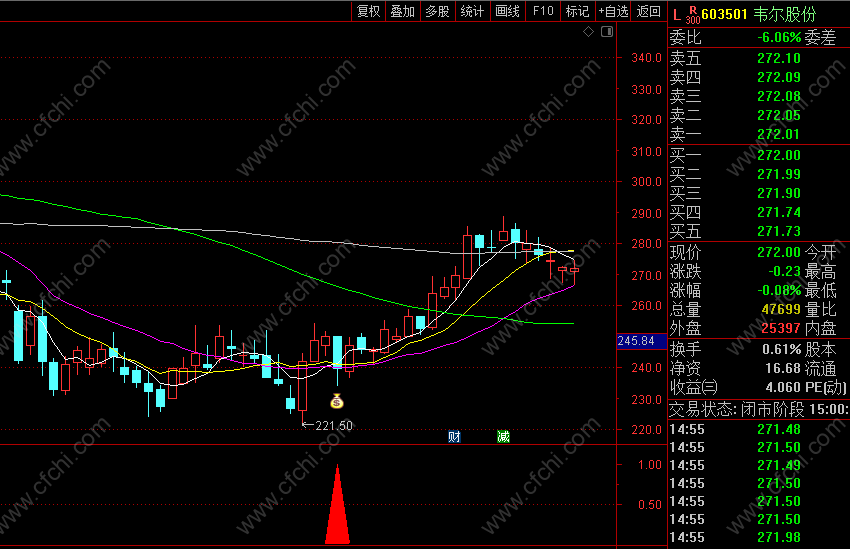This screenshot has height=549, width=850.
Task: Click the 返回 back button
Action: coord(649,11)
